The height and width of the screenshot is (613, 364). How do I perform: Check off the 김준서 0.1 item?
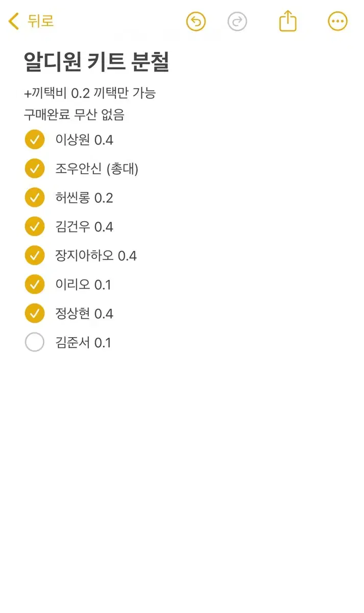[35, 342]
